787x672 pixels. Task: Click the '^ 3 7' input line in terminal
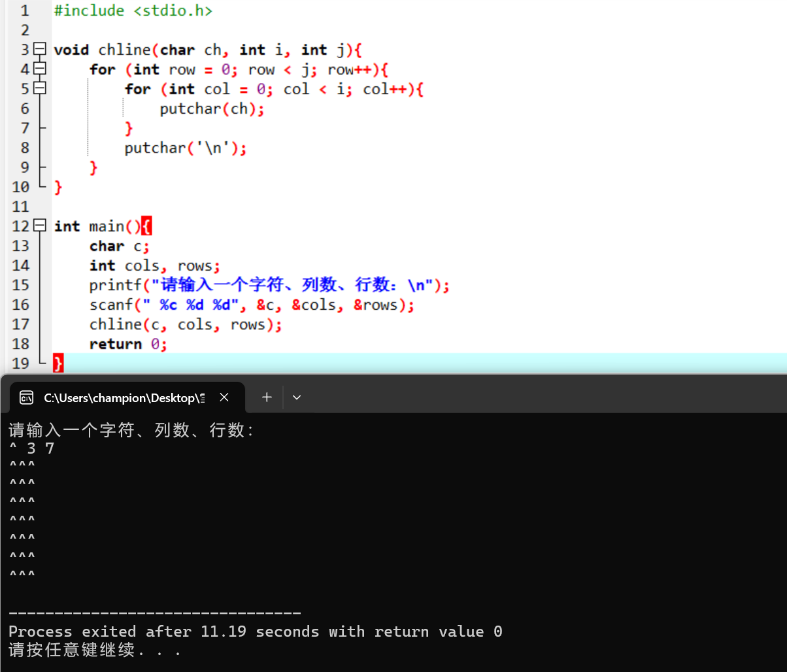click(x=31, y=448)
